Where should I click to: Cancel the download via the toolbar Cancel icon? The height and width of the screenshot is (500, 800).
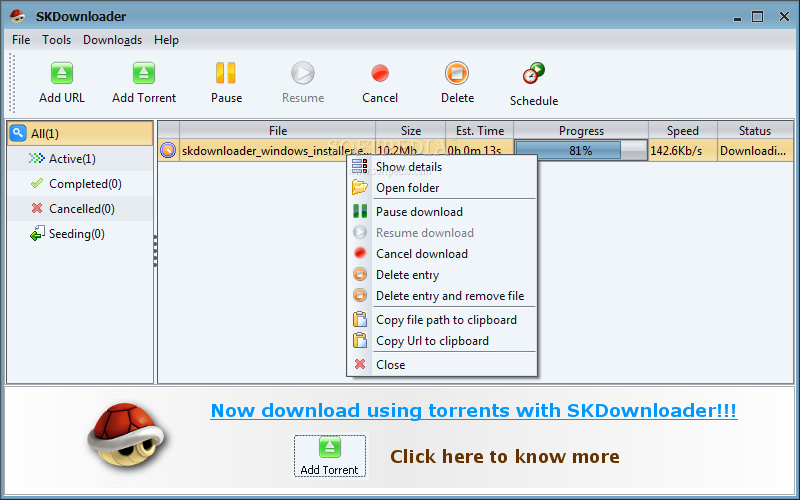[380, 73]
